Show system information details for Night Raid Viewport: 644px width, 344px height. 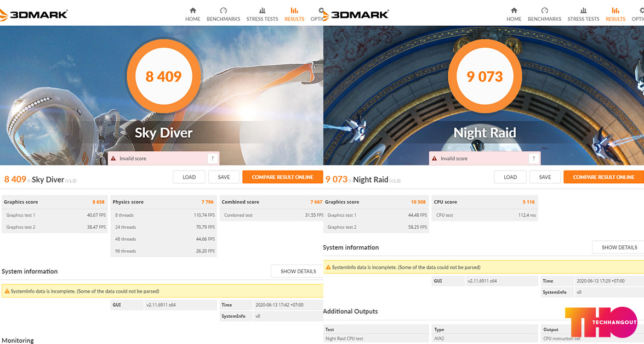click(619, 247)
